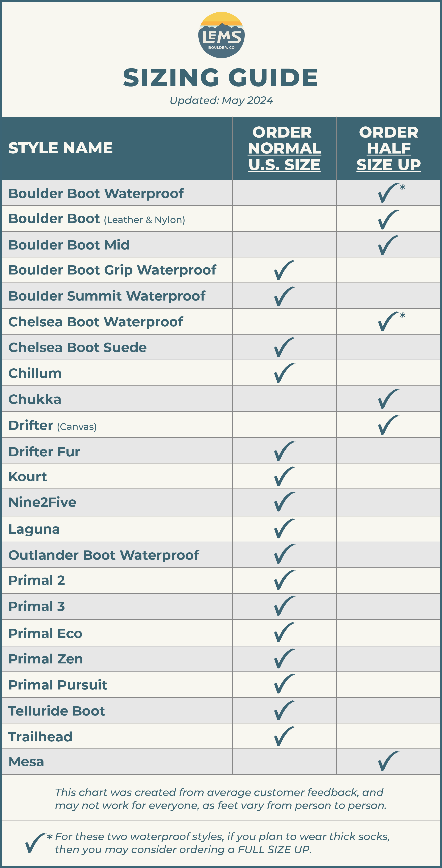This screenshot has height=868, width=442.
Task: Click the Lems Boulder, CO logo
Action: tap(221, 35)
